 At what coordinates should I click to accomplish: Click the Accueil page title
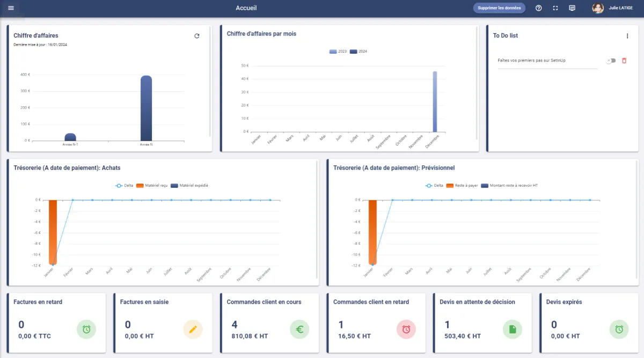246,8
